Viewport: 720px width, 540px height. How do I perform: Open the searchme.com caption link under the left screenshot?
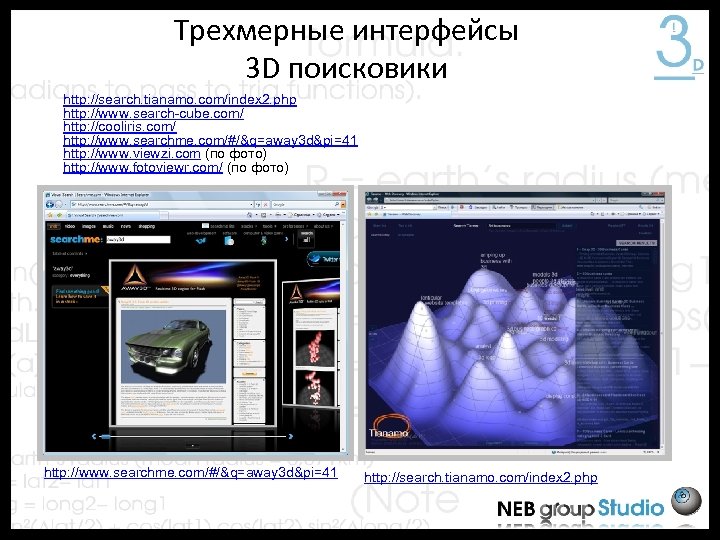pos(191,472)
